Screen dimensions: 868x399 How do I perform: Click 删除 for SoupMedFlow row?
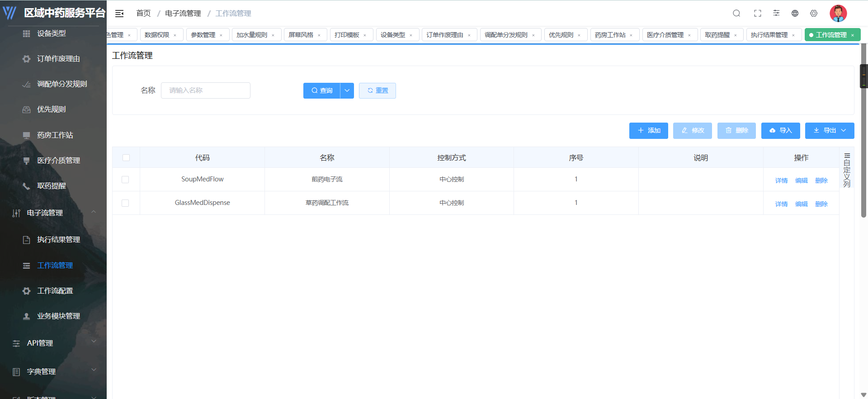[821, 180]
